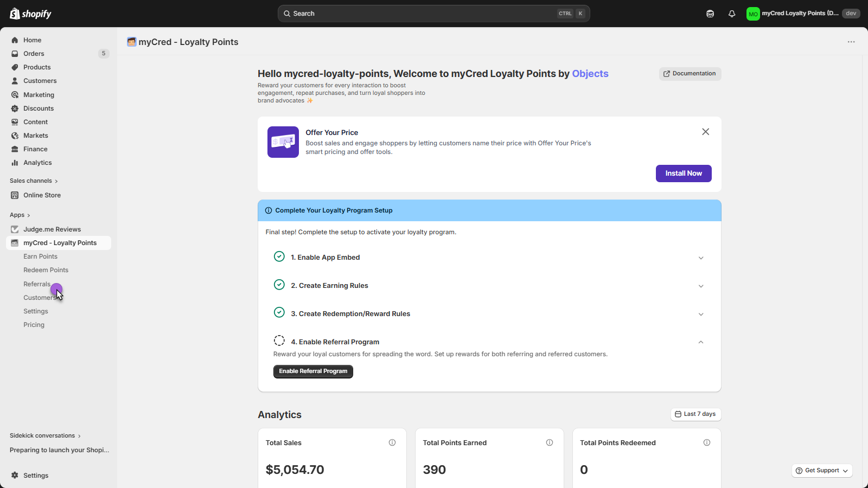
Task: Click the Offer Your Price app icon
Action: pos(283,142)
